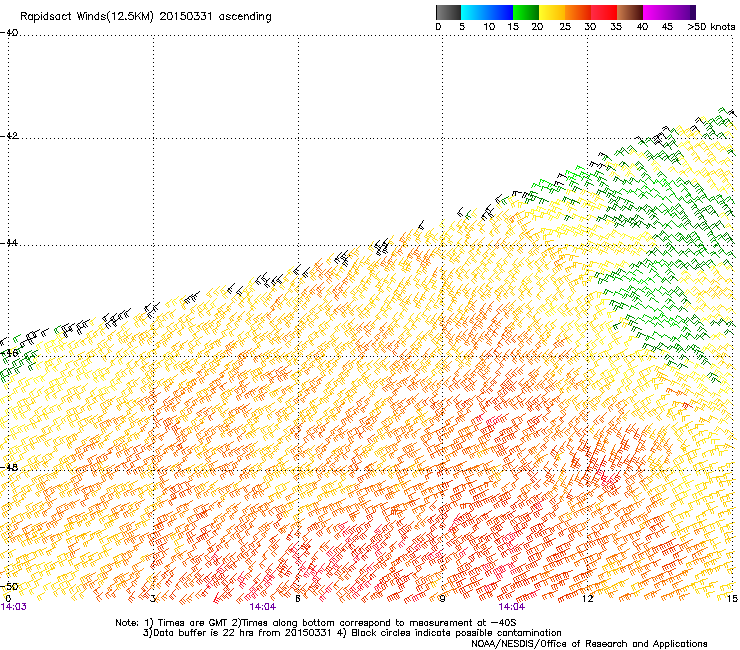Viewport: 740px width, 650px height.
Task: Click the magenta-purple 40-50 knots legend swatch
Action: point(669,12)
